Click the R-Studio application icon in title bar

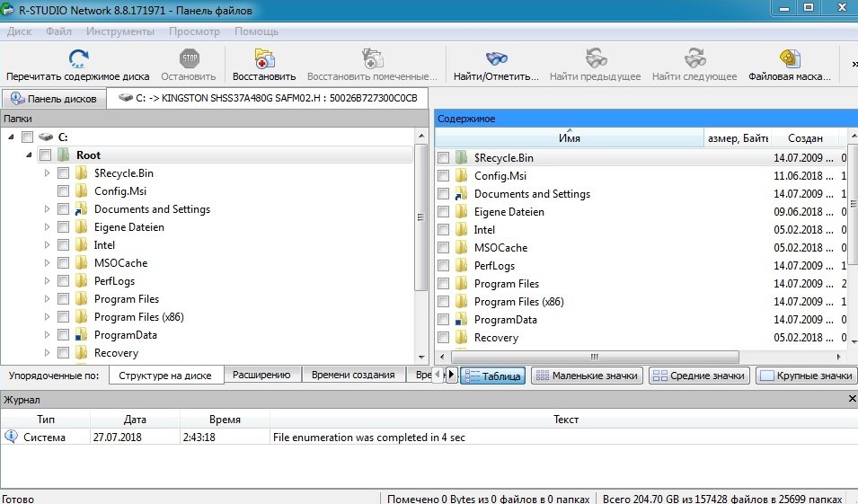click(x=7, y=9)
